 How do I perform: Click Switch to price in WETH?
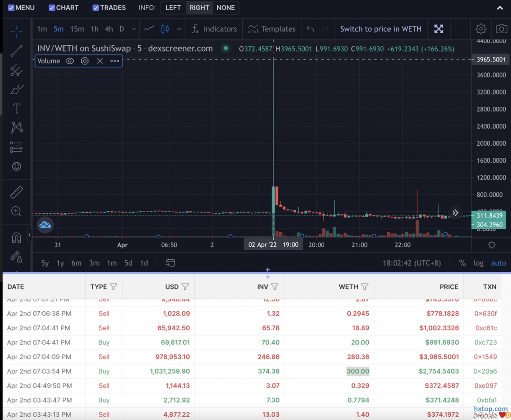[x=380, y=29]
